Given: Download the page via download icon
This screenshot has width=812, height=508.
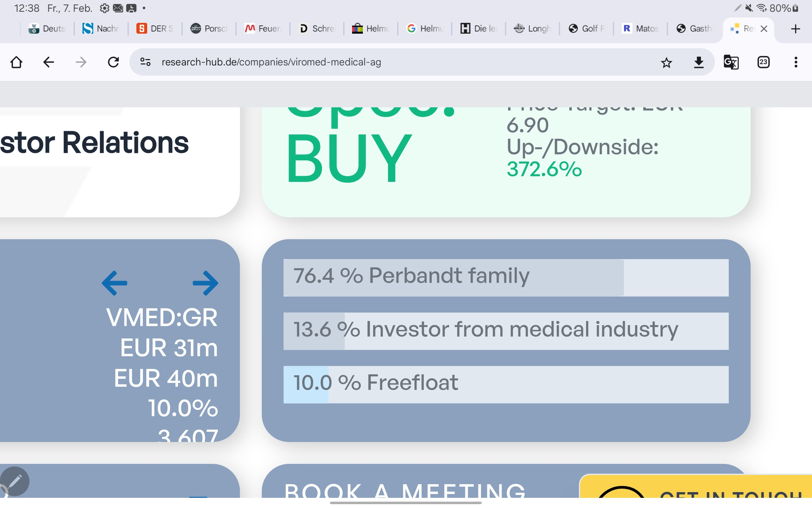Looking at the screenshot, I should click(x=698, y=62).
